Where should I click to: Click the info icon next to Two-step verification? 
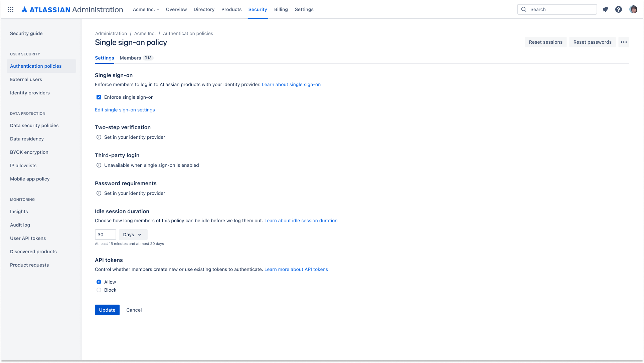click(99, 137)
